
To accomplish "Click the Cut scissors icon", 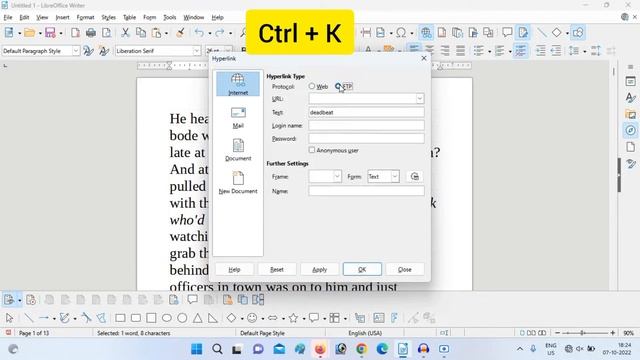I will click(x=125, y=33).
